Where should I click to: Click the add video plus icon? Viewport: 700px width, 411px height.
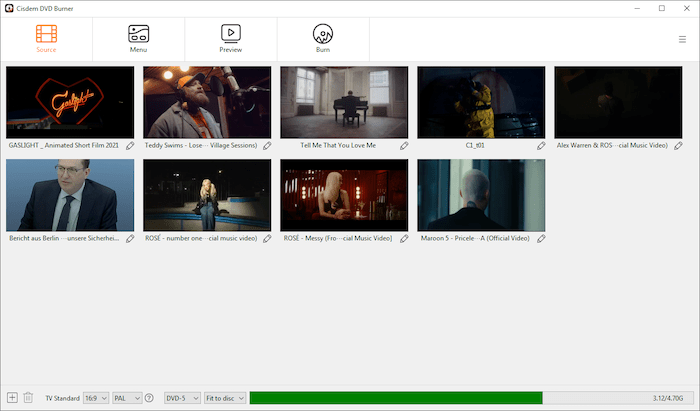[12, 397]
